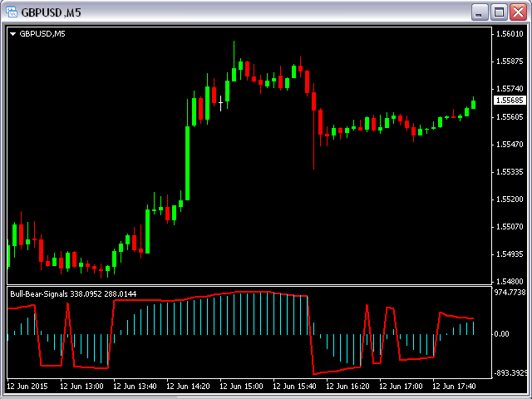
Task: Click the 12 Jun 2015 date marker
Action: click(x=27, y=387)
